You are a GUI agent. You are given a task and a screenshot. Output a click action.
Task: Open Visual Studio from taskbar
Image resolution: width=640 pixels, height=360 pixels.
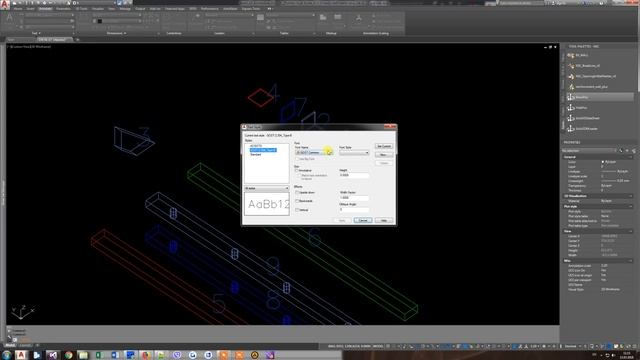click(53, 355)
